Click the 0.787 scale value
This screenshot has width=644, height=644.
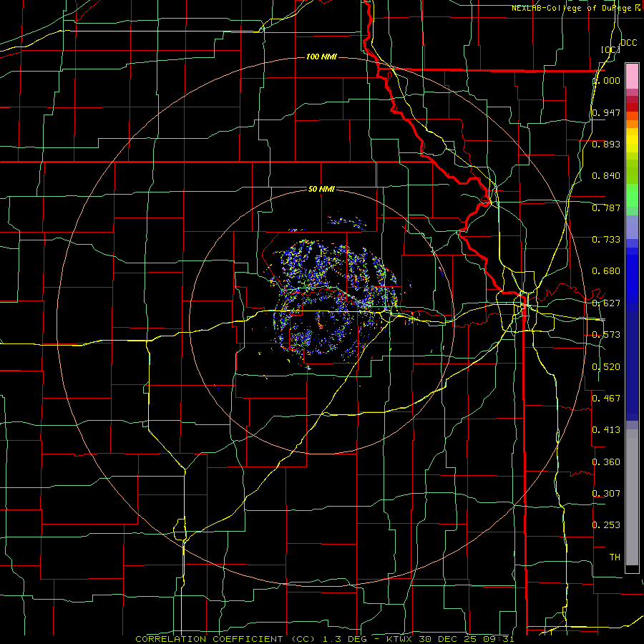606,208
